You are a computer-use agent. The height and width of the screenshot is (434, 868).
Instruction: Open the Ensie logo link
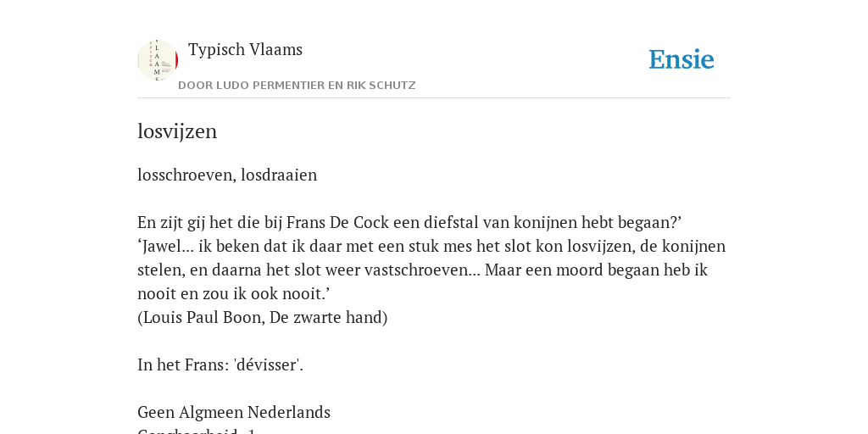click(681, 59)
